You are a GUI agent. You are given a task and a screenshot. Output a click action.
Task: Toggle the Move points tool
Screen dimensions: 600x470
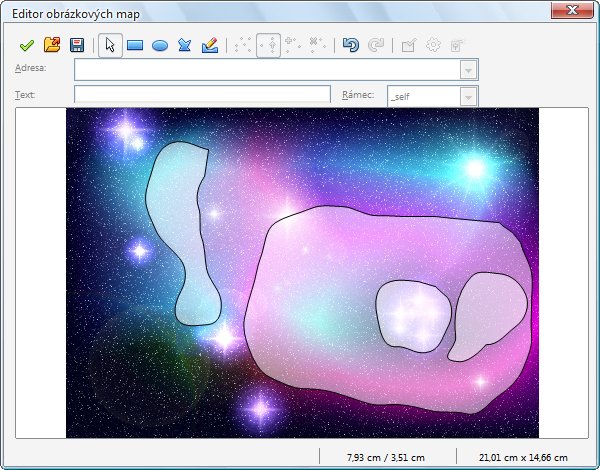pyautogui.click(x=268, y=45)
